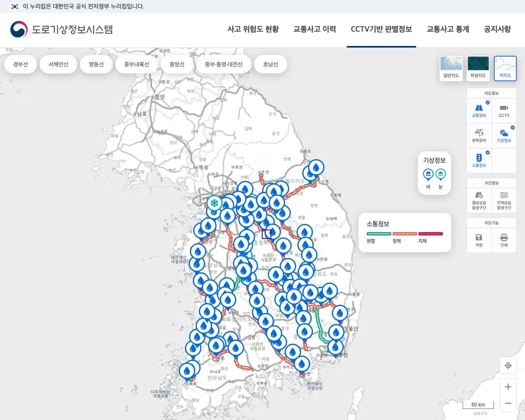Zoom in with the plus button
525x420 pixels.
coord(508,387)
